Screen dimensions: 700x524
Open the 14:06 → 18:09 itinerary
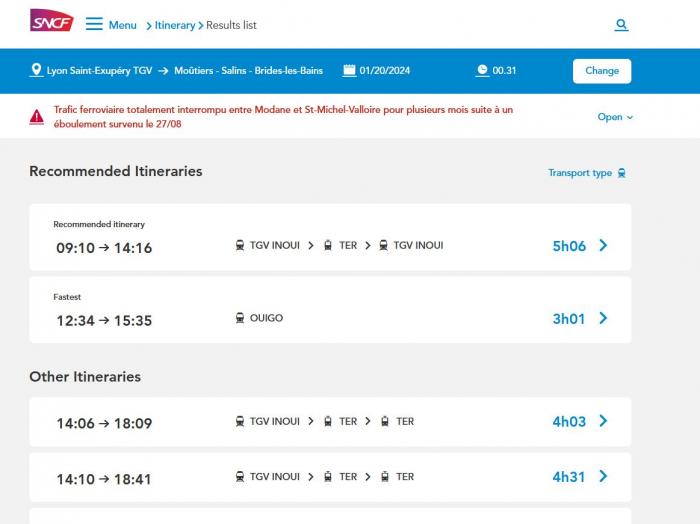[330, 422]
